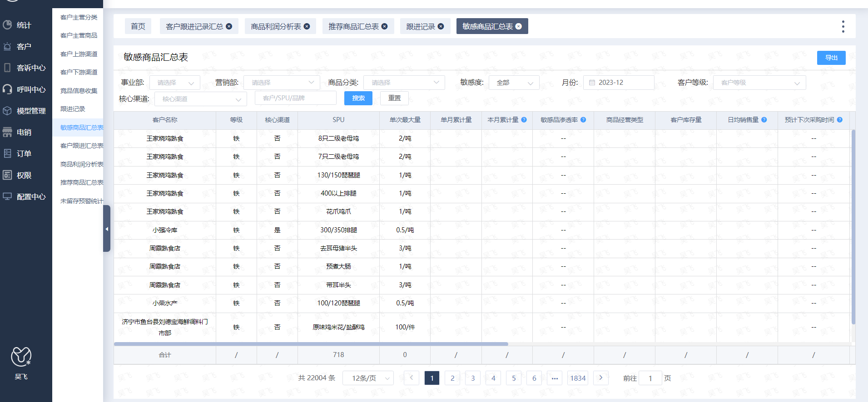Viewport: 868px width, 402px height.
Task: Click the 2023-12 month field
Action: (x=619, y=83)
